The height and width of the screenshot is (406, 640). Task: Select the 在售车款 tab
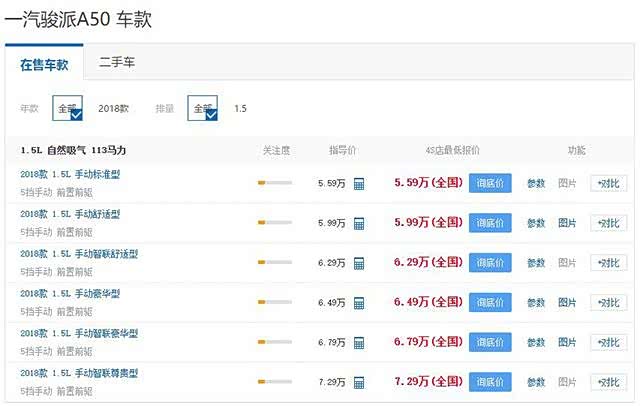(x=45, y=64)
